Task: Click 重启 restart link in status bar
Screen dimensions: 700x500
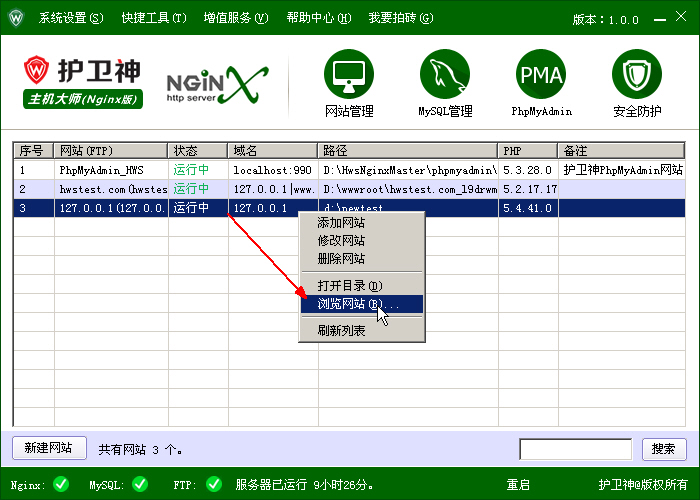Action: (518, 485)
